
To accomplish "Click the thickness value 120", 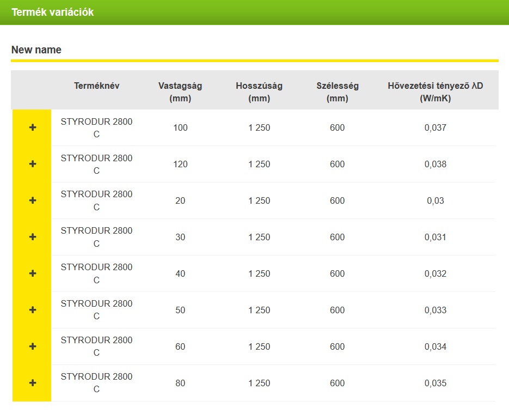I will point(180,164).
